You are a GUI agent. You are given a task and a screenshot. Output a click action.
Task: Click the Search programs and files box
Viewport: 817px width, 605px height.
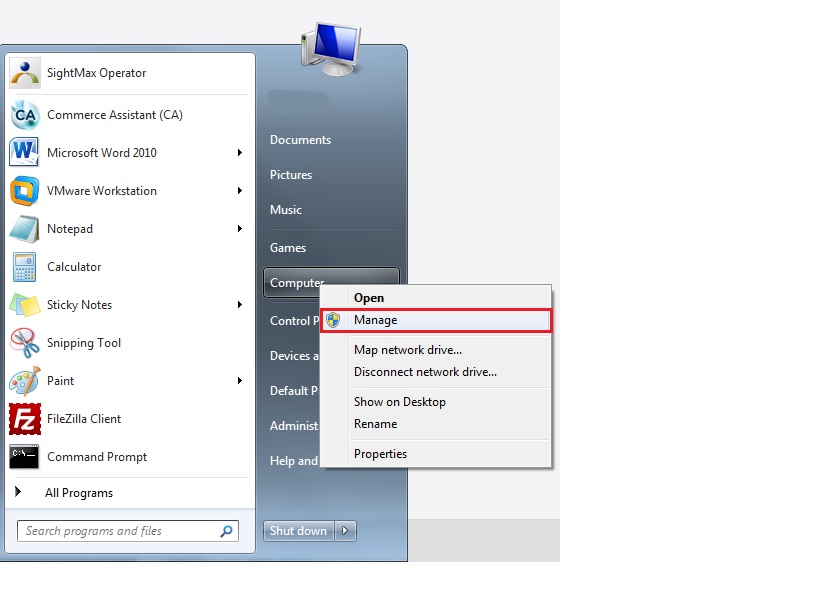(128, 531)
